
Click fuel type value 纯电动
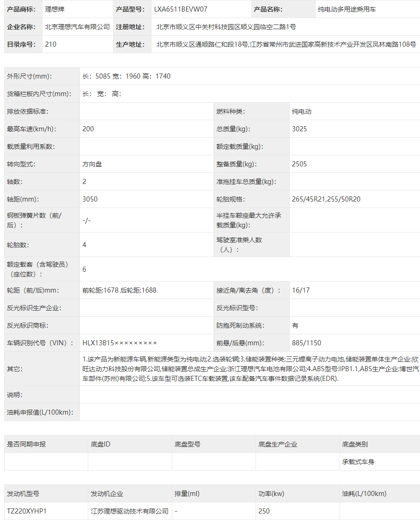click(302, 111)
